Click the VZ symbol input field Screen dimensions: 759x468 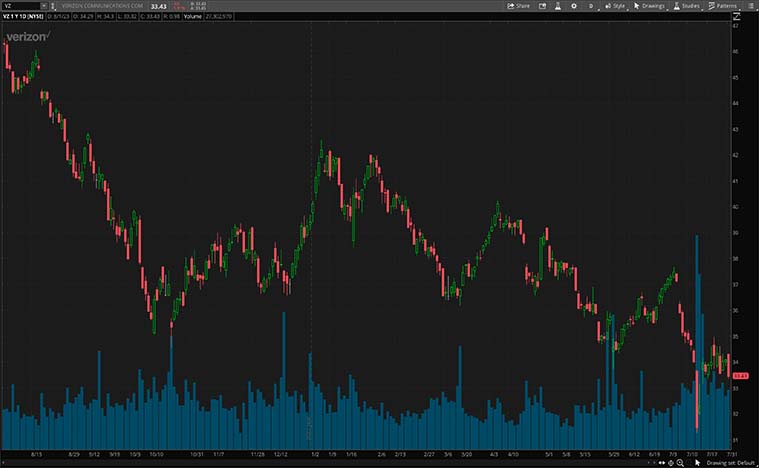(20, 6)
